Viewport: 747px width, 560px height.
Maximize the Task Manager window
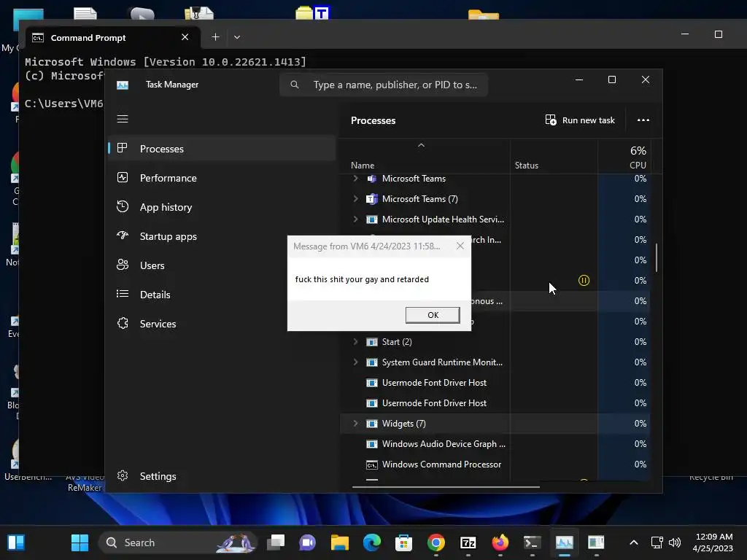612,79
